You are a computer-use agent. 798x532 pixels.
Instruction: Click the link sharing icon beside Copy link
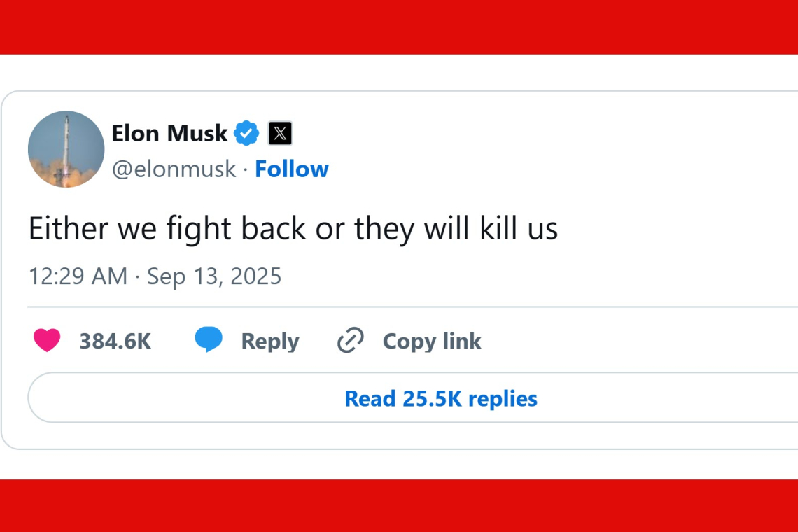tap(349, 340)
